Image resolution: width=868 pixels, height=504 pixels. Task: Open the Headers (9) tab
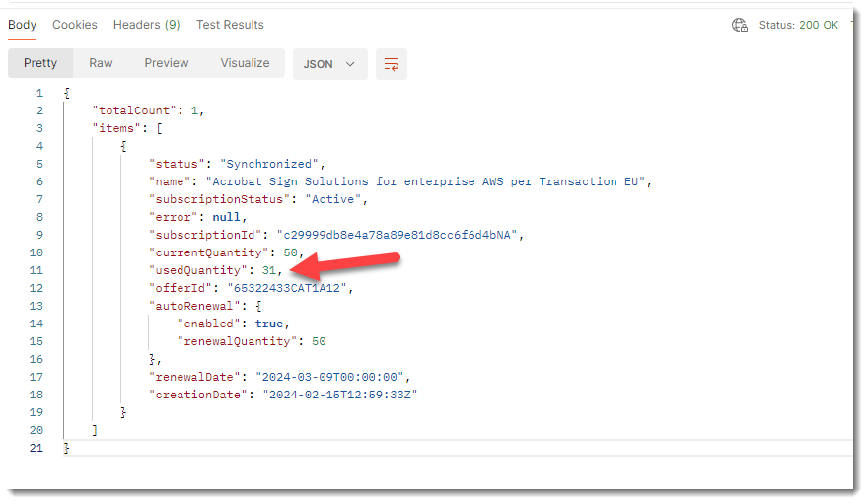coord(147,25)
